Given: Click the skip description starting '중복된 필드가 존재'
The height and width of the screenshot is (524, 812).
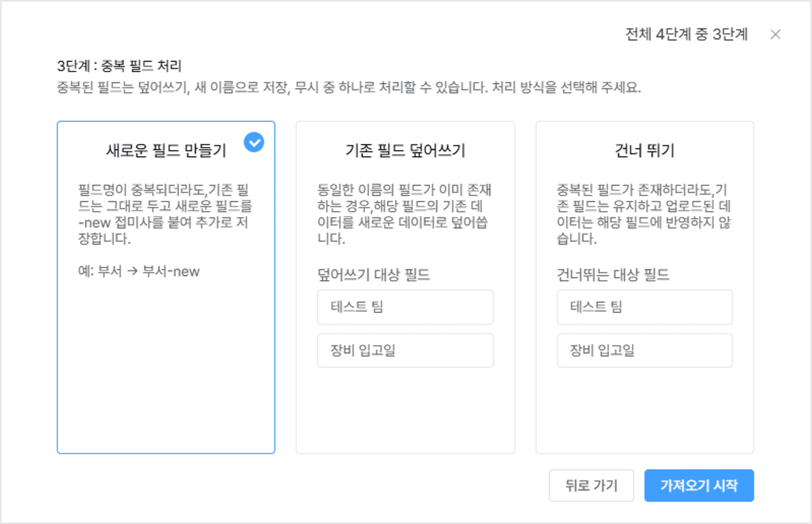Looking at the screenshot, I should tap(643, 214).
